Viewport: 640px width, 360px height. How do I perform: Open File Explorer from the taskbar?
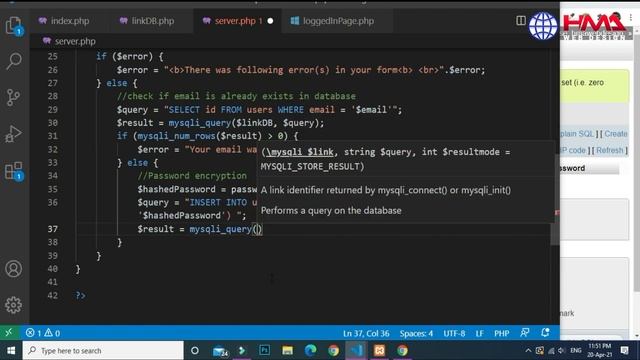[287, 350]
